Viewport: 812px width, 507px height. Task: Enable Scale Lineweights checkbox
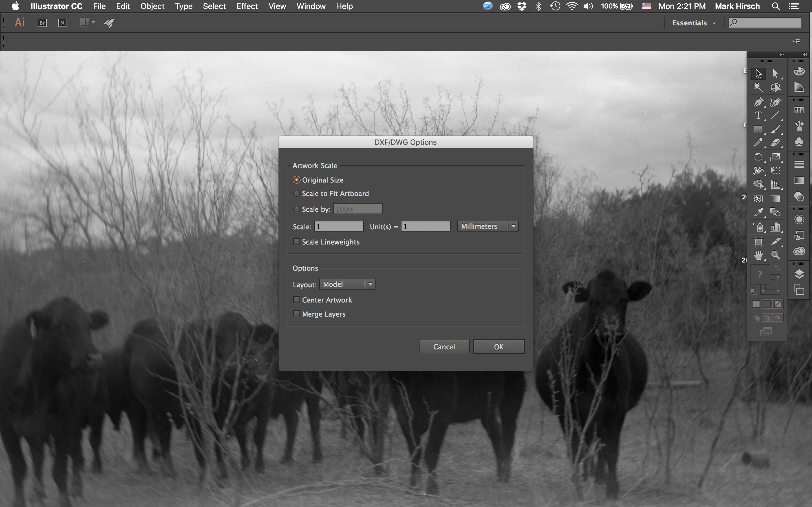(x=297, y=242)
